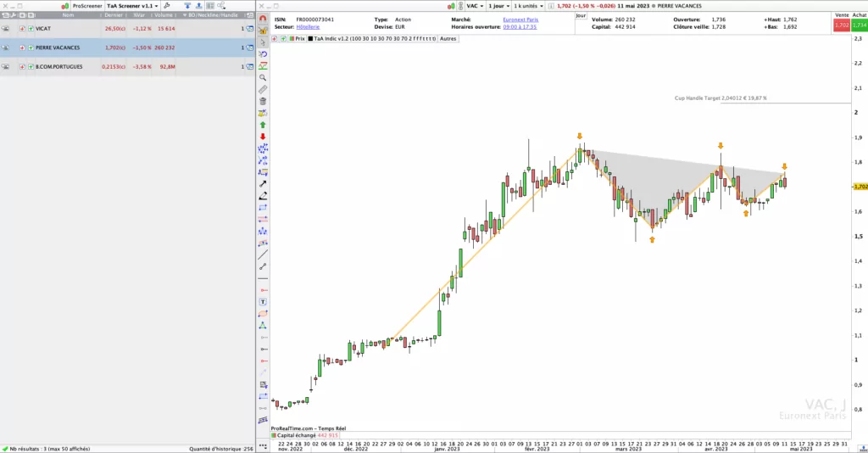Viewport: 868px width, 453px height.
Task: Sort list by the Volume column header
Action: [x=164, y=16]
